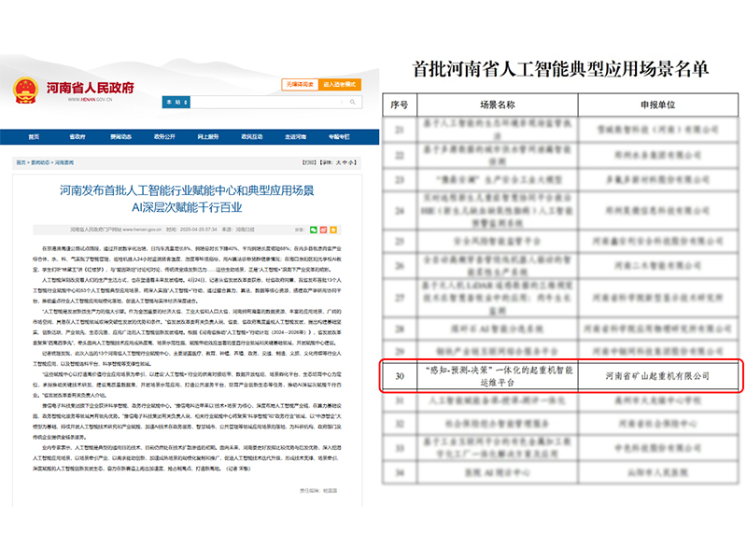747x560 pixels.
Task: Click the 进入适老模式 button
Action: tap(340, 84)
